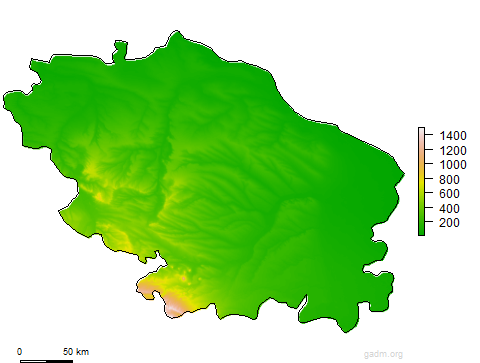This screenshot has height=363, width=480.
Task: Click the white segment of the scale bar
Action: coord(33,361)
